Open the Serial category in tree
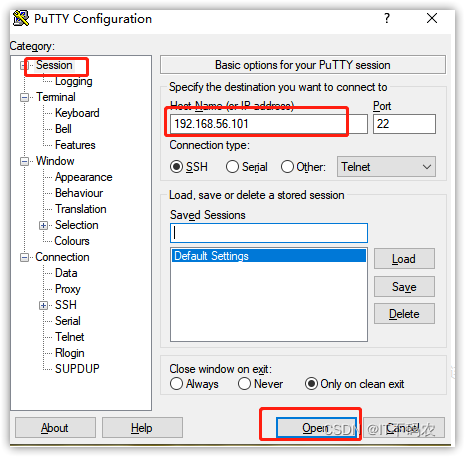 68,321
